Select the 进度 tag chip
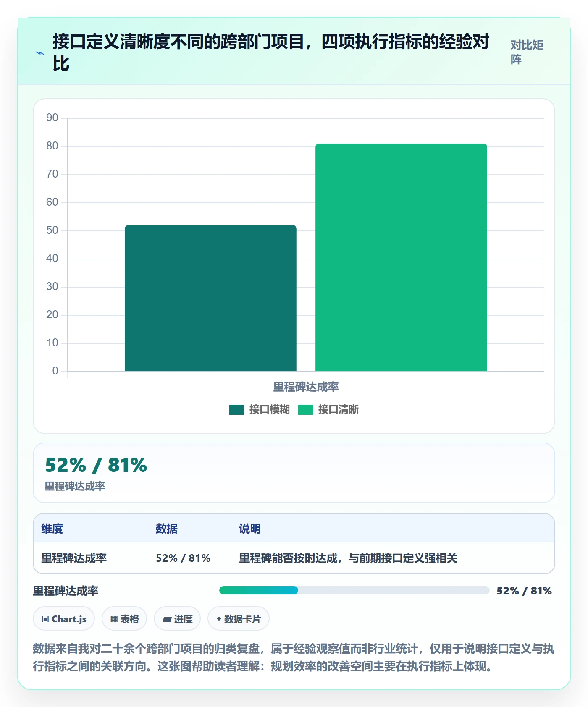 click(x=177, y=618)
